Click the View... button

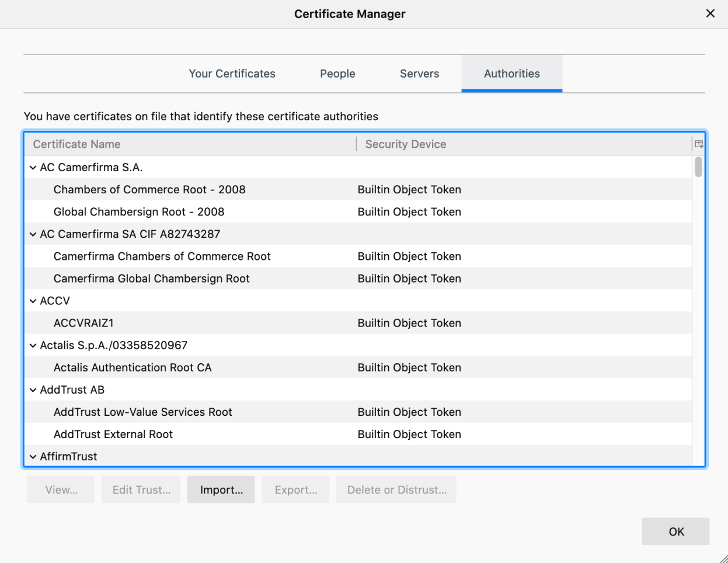pos(61,489)
